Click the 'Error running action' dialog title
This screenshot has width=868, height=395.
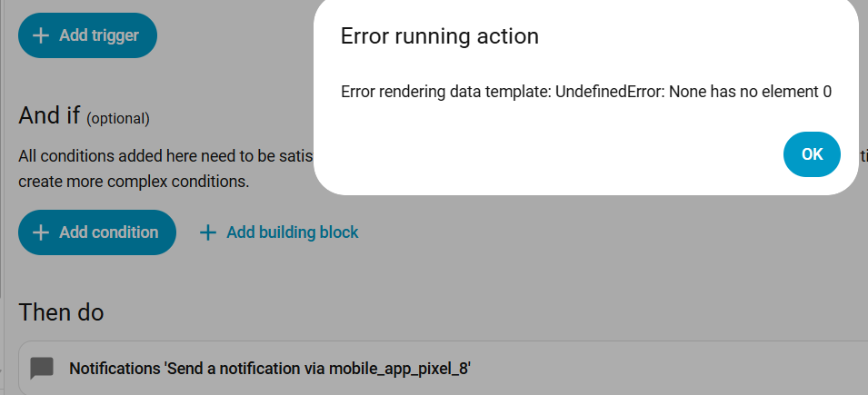[x=439, y=36]
